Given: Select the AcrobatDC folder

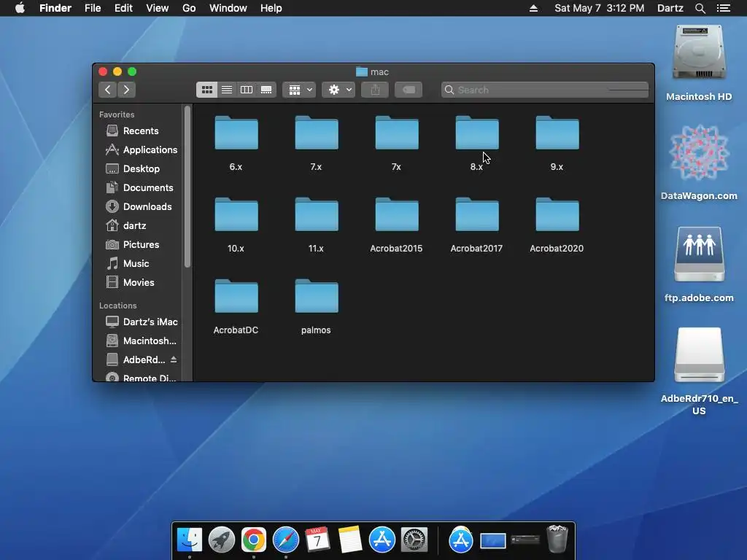Looking at the screenshot, I should (236, 297).
